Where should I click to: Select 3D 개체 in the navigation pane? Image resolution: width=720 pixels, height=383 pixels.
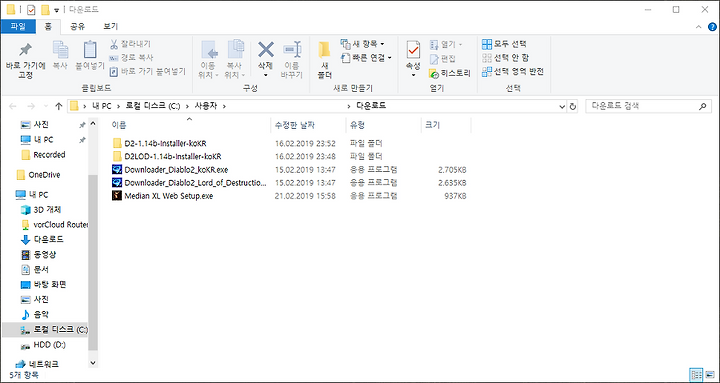pyautogui.click(x=41, y=210)
